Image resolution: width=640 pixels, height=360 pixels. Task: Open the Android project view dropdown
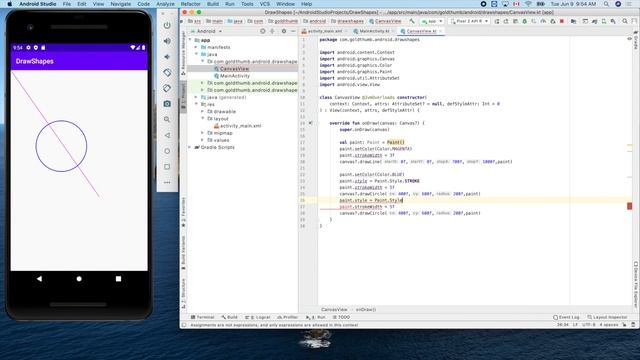coord(206,31)
